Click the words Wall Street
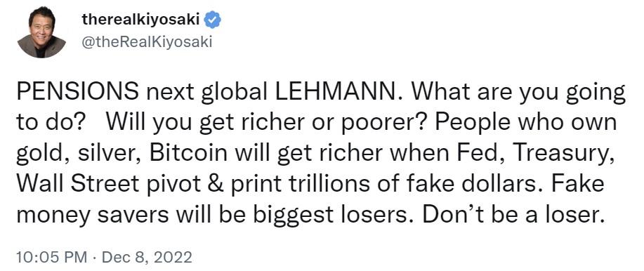 pyautogui.click(x=78, y=185)
